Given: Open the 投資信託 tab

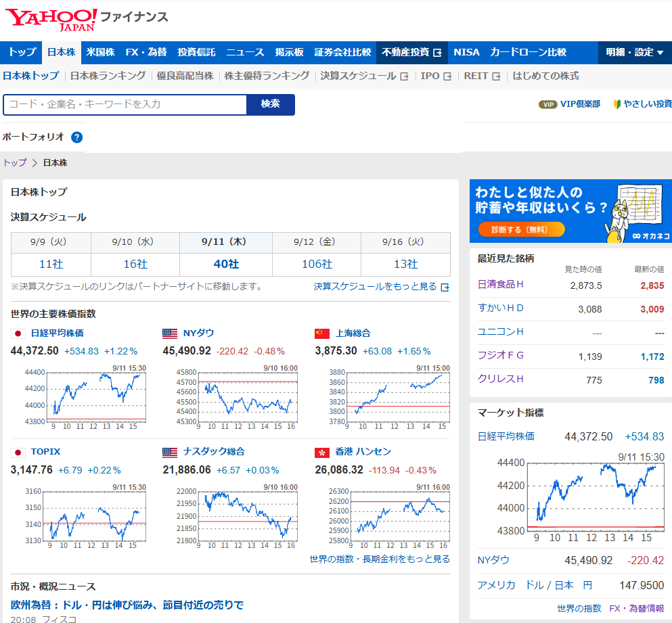Looking at the screenshot, I should (196, 52).
